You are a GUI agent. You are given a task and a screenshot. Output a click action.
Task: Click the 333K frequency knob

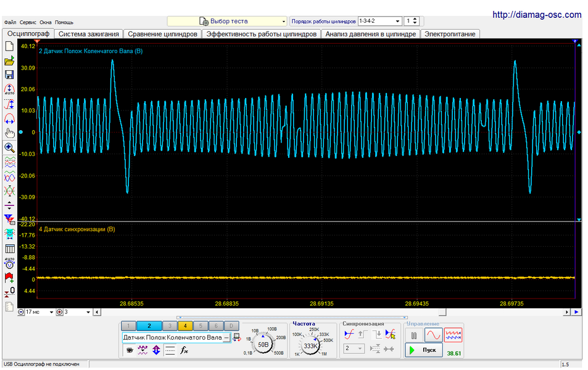point(310,345)
